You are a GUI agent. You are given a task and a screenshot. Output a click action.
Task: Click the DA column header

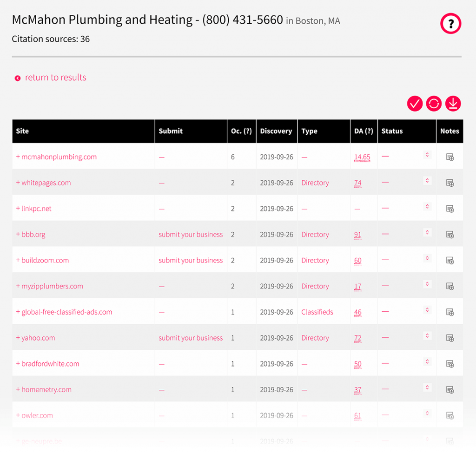(x=363, y=131)
